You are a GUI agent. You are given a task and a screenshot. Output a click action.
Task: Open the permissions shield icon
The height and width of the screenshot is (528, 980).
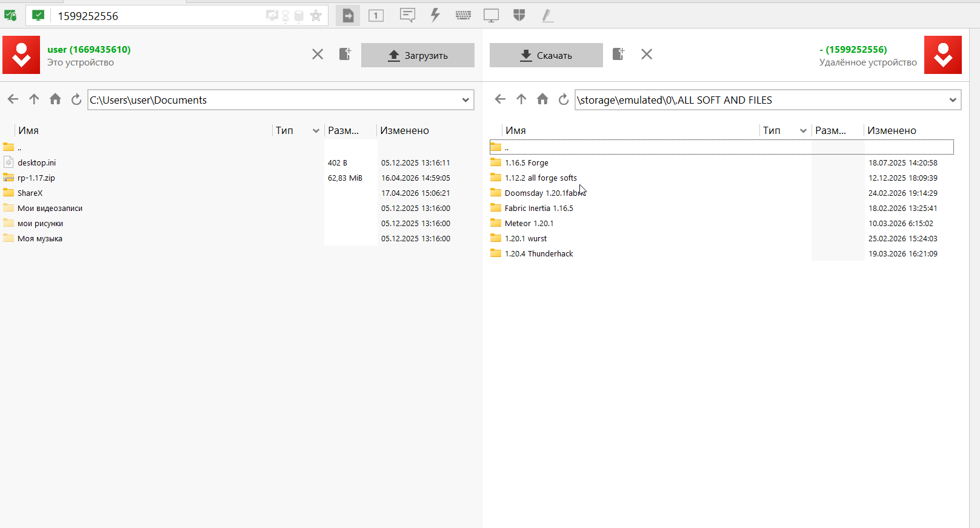tap(519, 15)
